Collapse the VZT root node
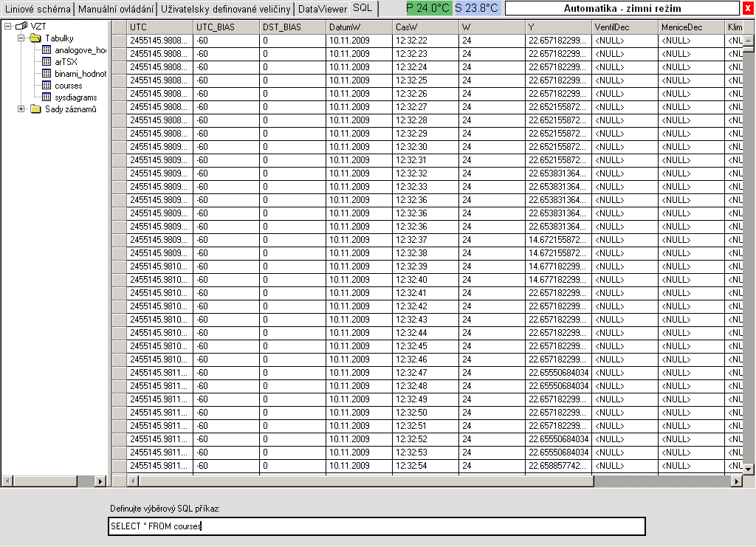The height and width of the screenshot is (547, 756). point(9,27)
